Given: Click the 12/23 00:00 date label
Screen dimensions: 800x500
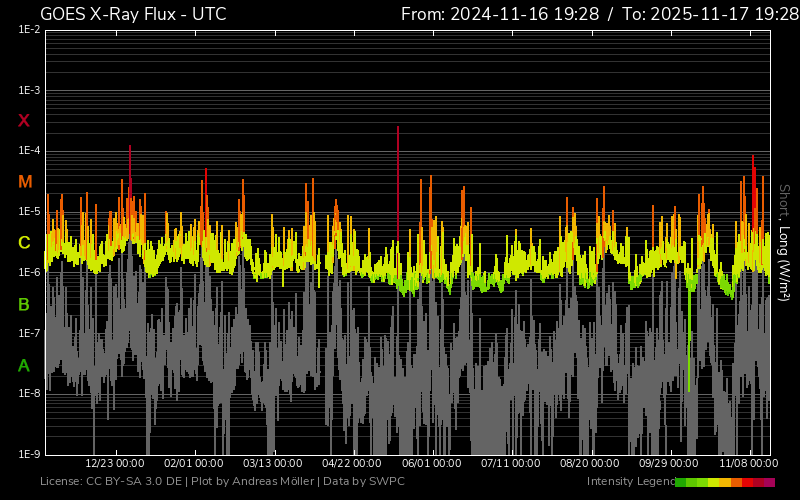Looking at the screenshot, I should (115, 464).
